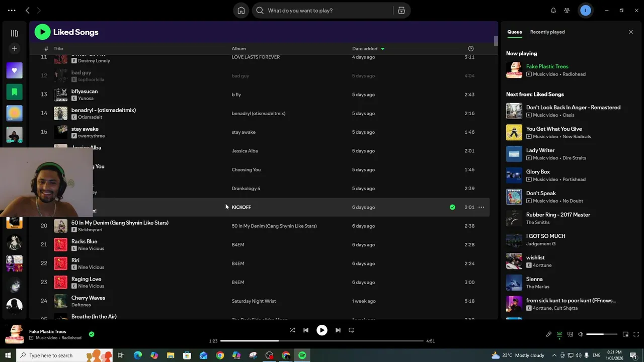This screenshot has width=644, height=362.
Task: Play 'Don't Look Back In Anger' from queue
Action: click(573, 107)
